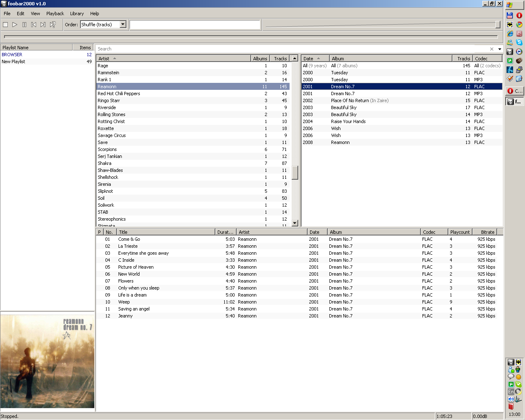Launch uTorrent from quick launch icon
Viewport: 525px width, 420px height.
coord(510,60)
